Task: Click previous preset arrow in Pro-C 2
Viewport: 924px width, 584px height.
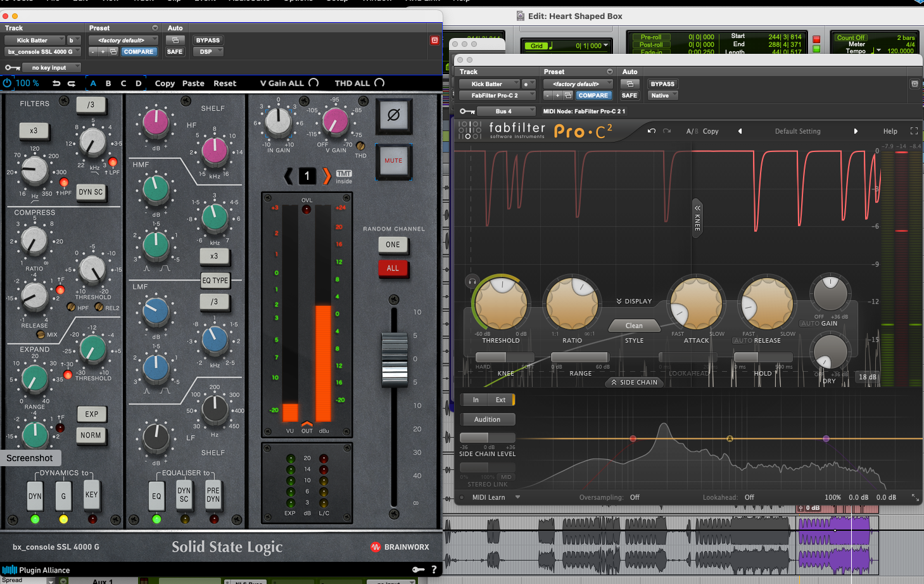Action: coord(740,131)
